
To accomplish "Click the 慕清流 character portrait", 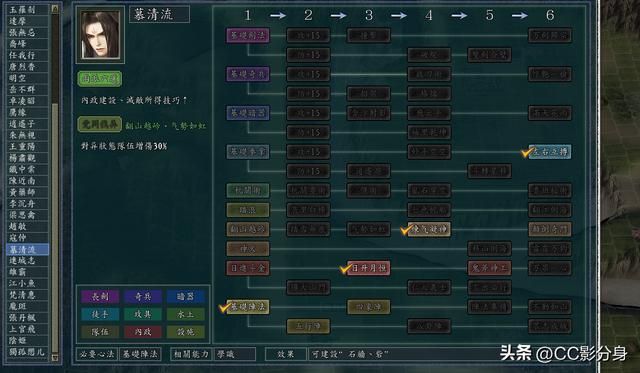I will 100,35.
